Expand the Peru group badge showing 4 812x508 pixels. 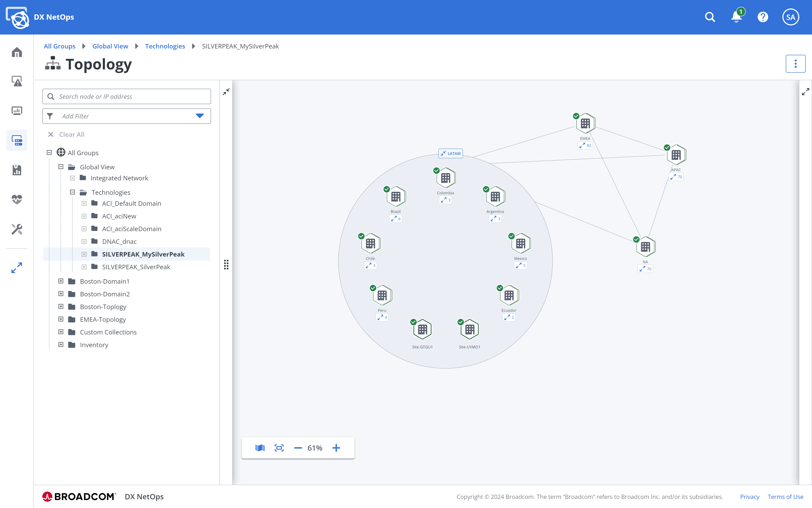click(x=382, y=317)
